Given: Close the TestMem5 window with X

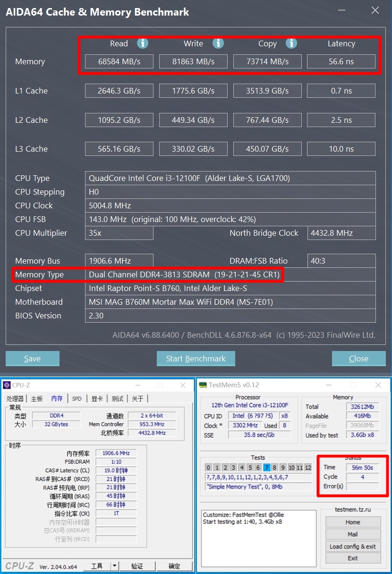Looking at the screenshot, I should 378,385.
